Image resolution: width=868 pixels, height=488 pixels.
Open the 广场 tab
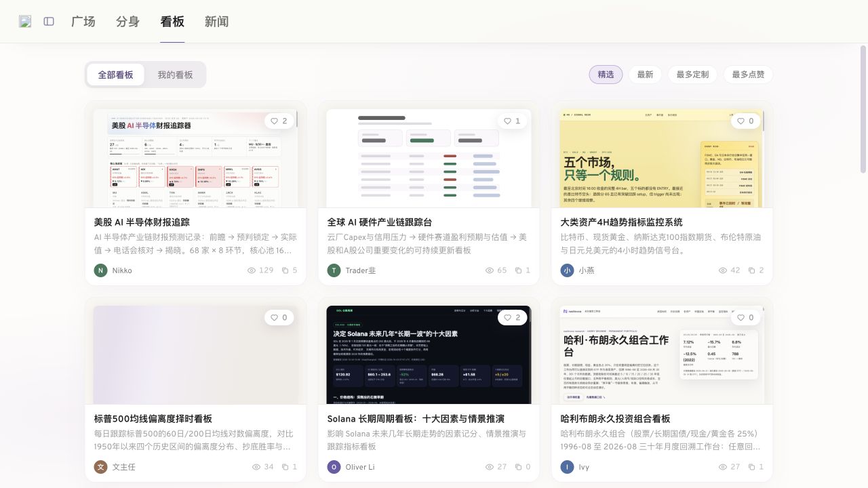point(83,21)
